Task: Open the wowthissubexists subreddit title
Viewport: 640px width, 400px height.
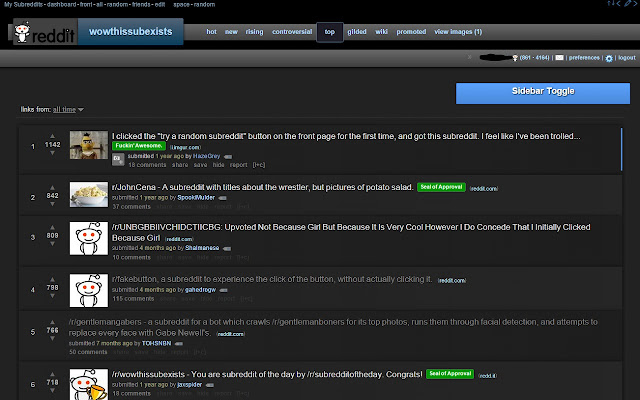Action: coord(131,31)
